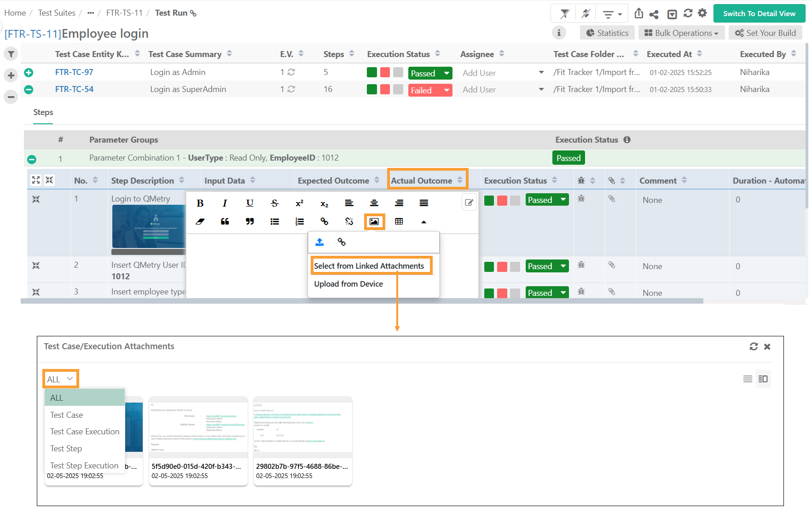Insert a table in editor
Screen dimensions: 812x519
(399, 222)
